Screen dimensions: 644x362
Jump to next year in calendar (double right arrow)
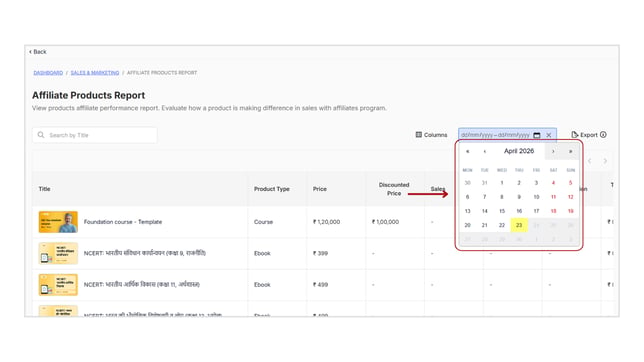click(570, 152)
